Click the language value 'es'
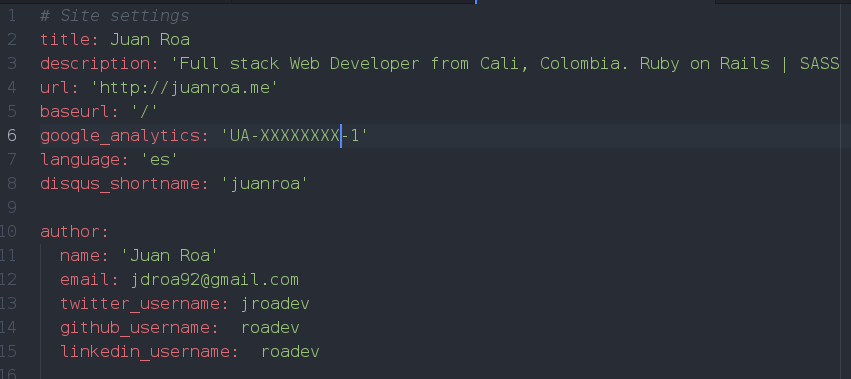851x379 pixels. [x=160, y=160]
